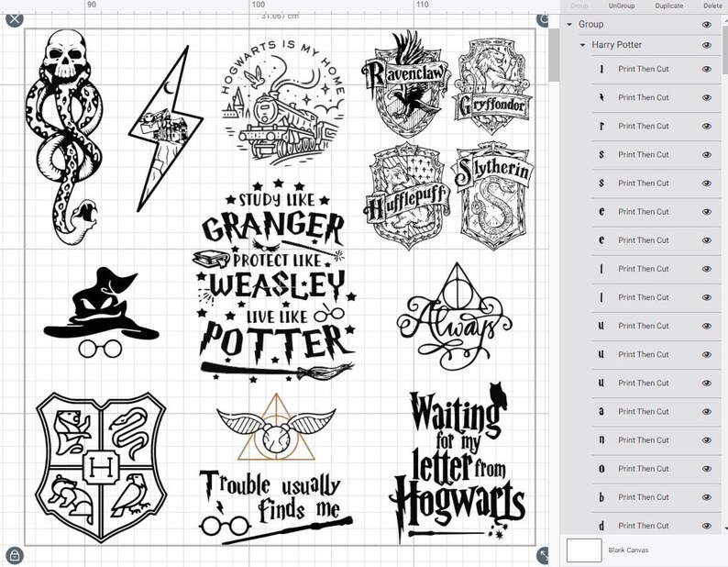Viewport: 728px width, 567px height.
Task: Click the lock aspect ratio handle
Action: pyautogui.click(x=15, y=555)
